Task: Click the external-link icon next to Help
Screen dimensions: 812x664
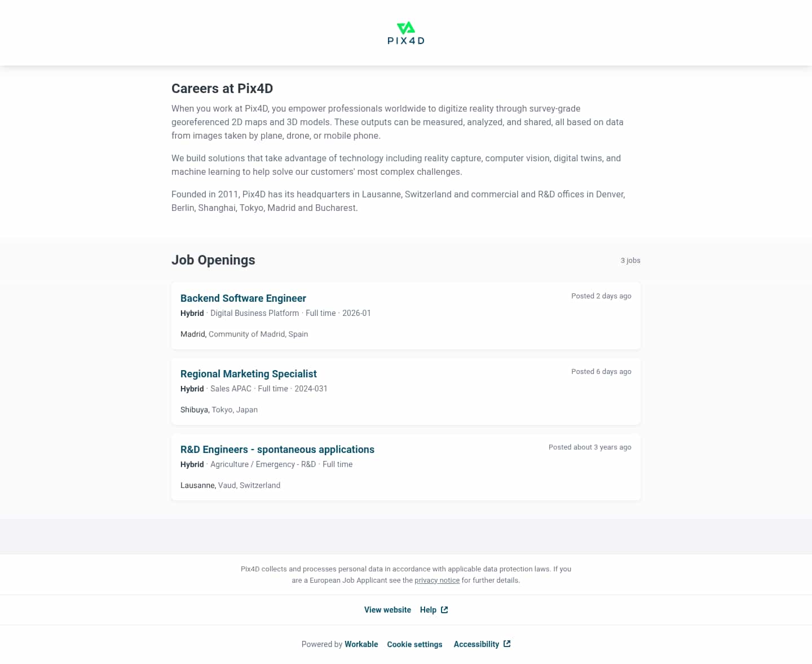Action: 444,609
